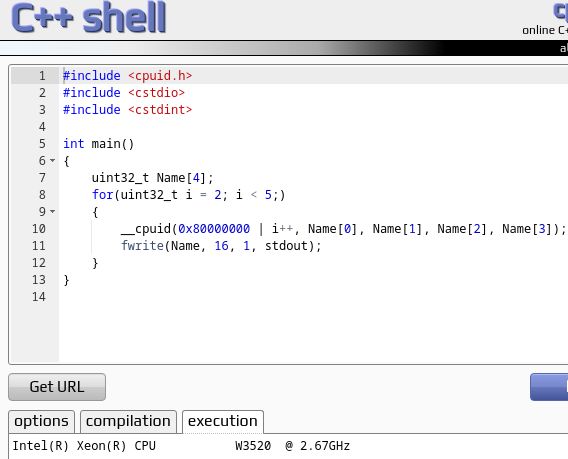568x459 pixels.
Task: Click the 'fwrite(Name, 16, 1, stdout);' line
Action: (221, 246)
